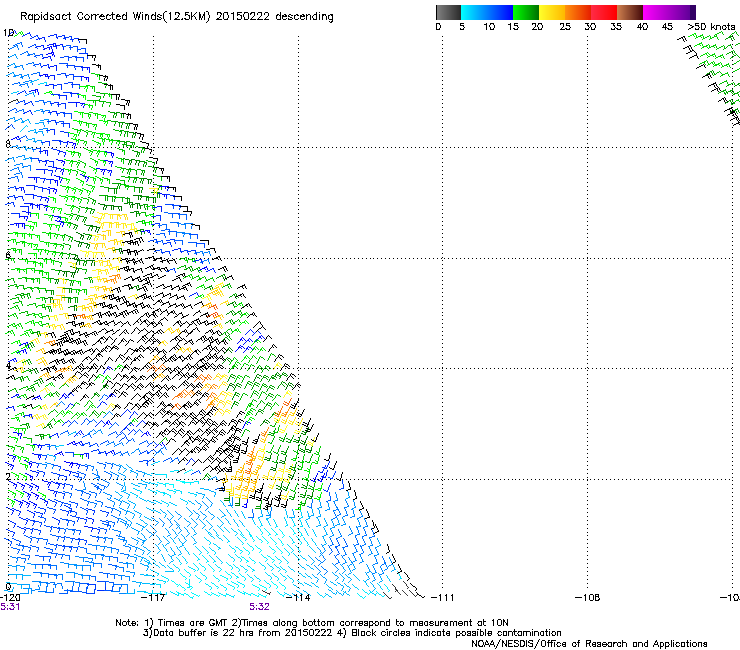Click the latitude '4' label on left axis
740x650 pixels.
point(8,366)
